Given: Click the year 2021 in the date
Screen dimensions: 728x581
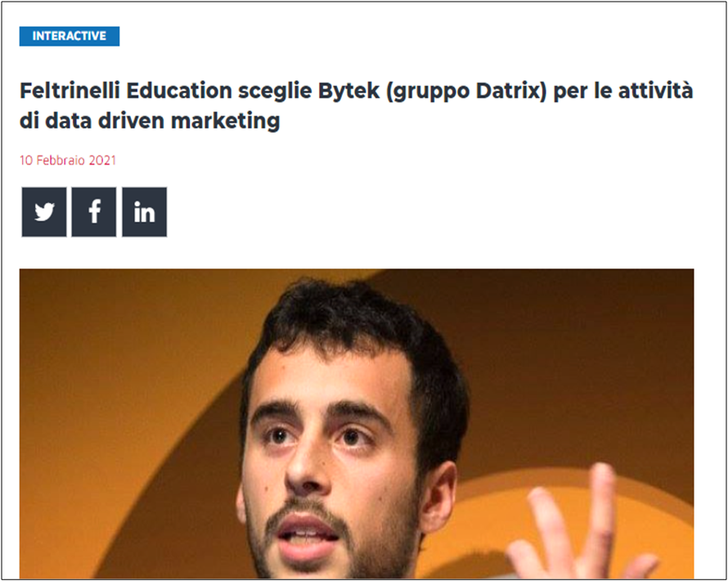Looking at the screenshot, I should (102, 160).
